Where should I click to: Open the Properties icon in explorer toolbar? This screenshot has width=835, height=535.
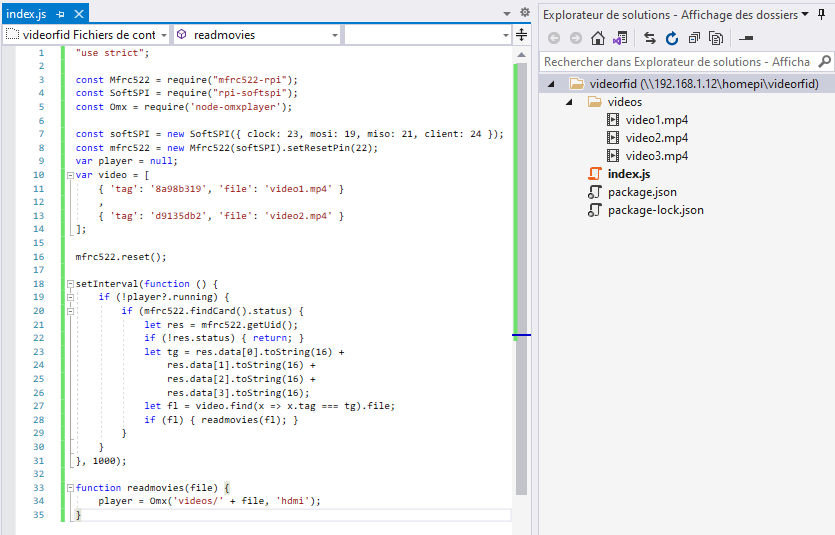746,38
